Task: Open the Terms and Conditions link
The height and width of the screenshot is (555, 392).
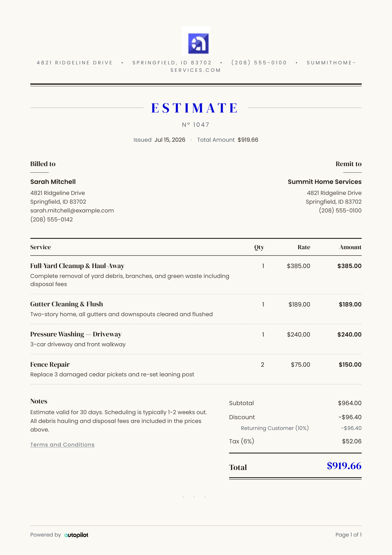Action: [x=62, y=444]
